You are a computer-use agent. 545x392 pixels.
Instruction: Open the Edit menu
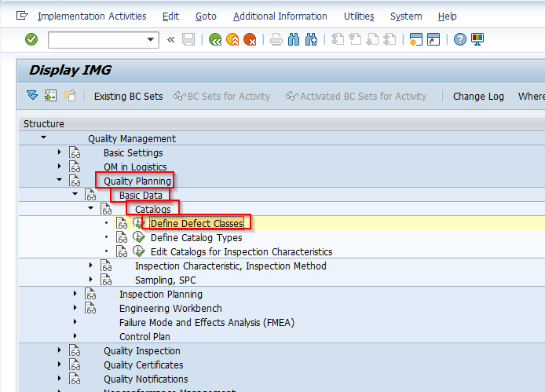170,16
